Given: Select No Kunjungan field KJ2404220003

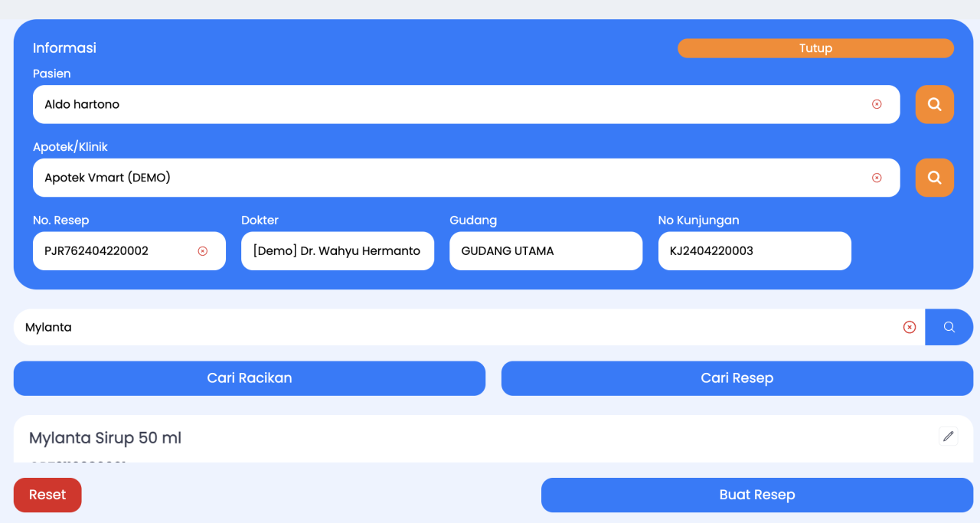Looking at the screenshot, I should pos(755,251).
